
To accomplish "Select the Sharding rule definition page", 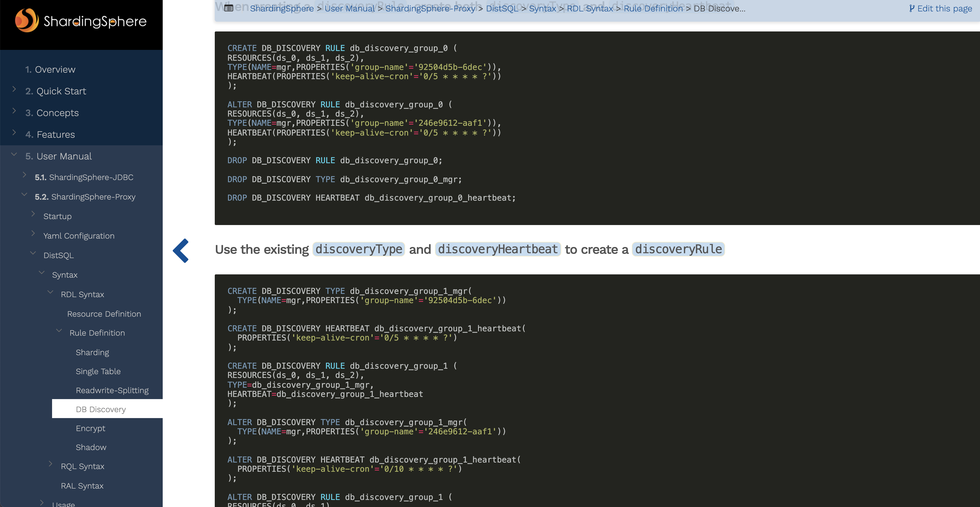I will (x=92, y=352).
